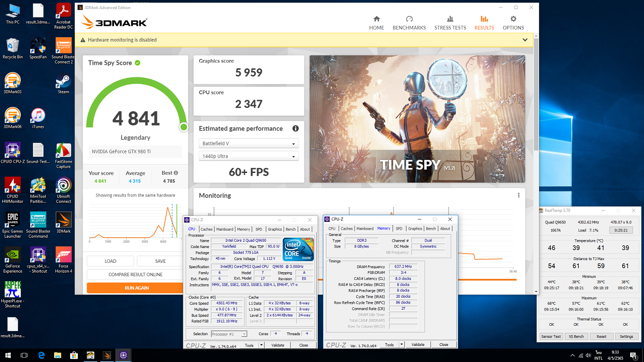Switch to 3DMark RESULTS section

(484, 23)
